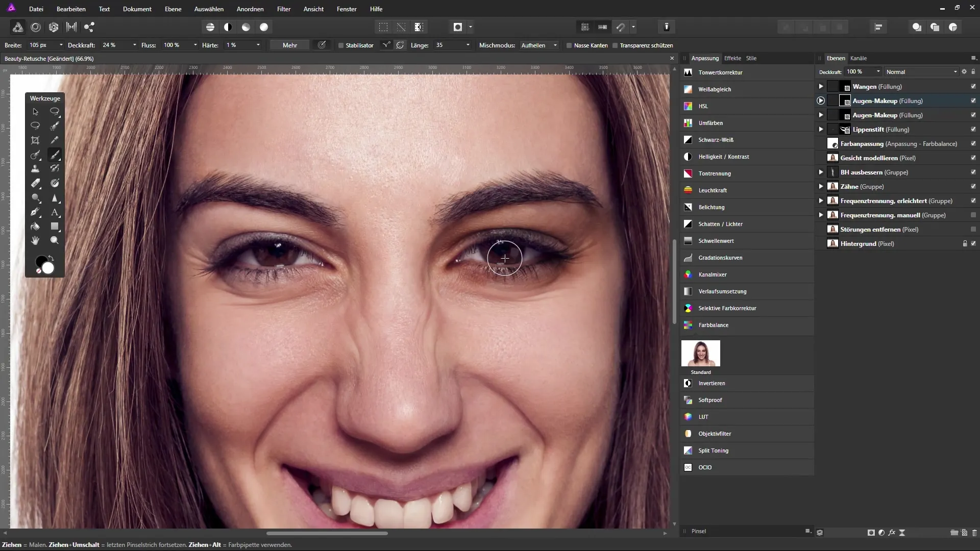980x551 pixels.
Task: Switch to Photo Persona icon
Action: point(17,27)
